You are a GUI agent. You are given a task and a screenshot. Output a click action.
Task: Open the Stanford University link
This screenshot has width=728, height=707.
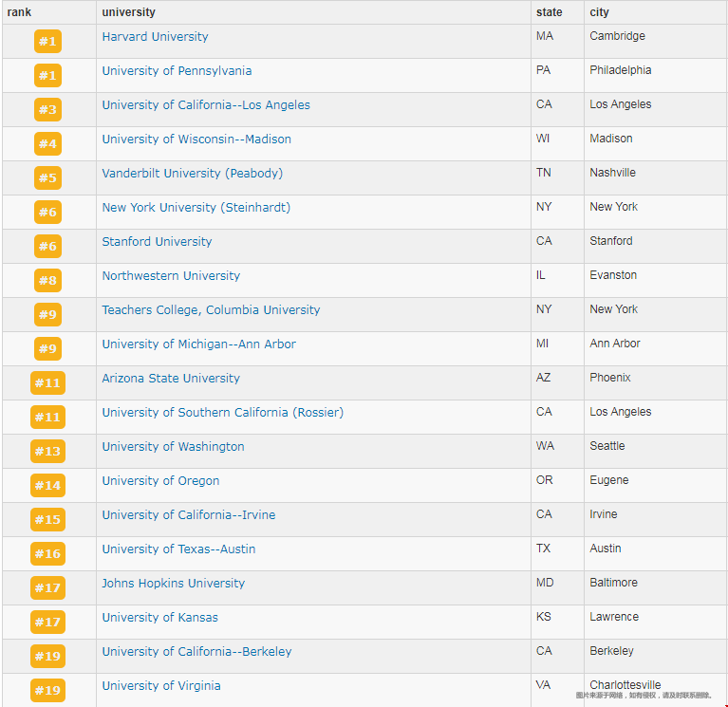(157, 242)
